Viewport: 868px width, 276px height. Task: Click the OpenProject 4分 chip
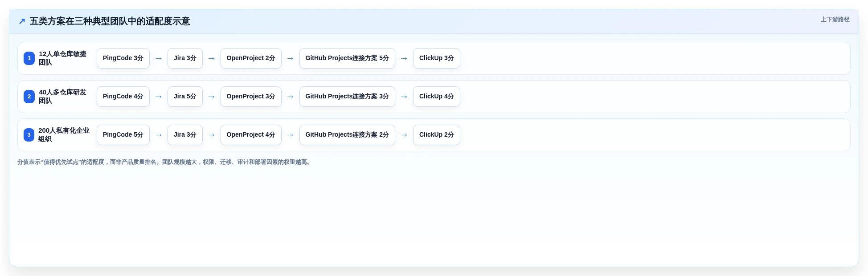(x=251, y=135)
